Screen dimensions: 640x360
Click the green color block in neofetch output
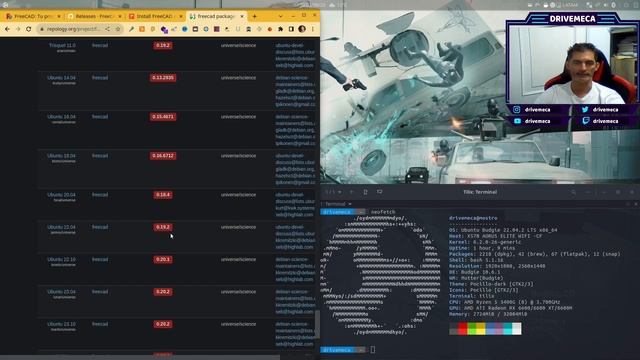point(471,329)
